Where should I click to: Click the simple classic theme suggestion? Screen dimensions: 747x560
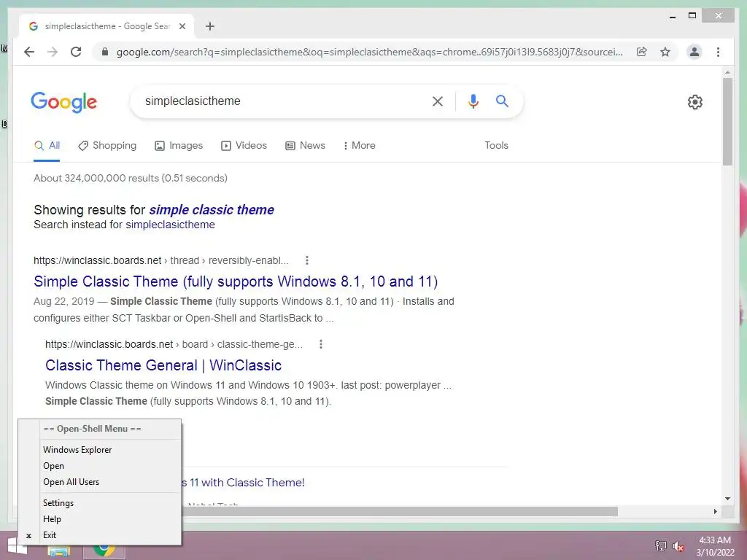(212, 209)
